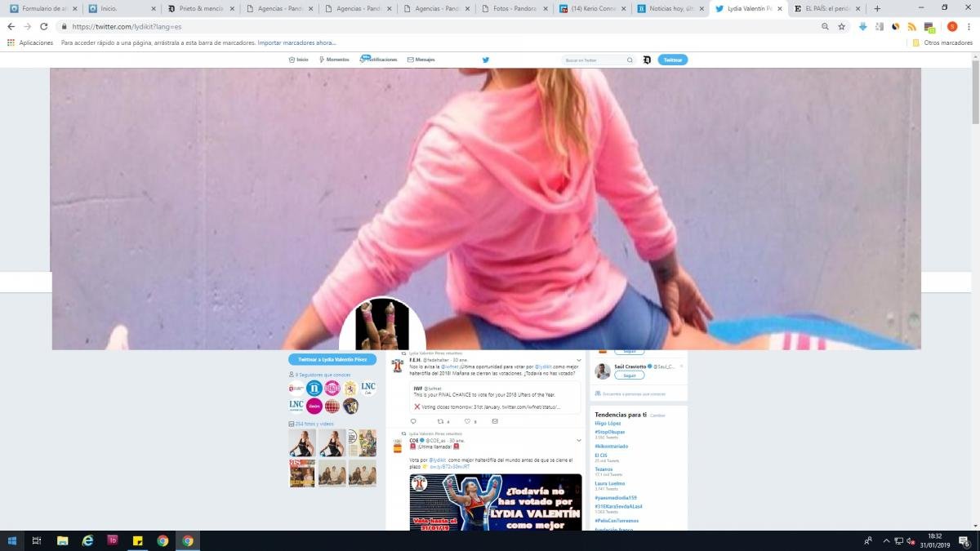Click Importar marcadores ahora link

pos(296,42)
